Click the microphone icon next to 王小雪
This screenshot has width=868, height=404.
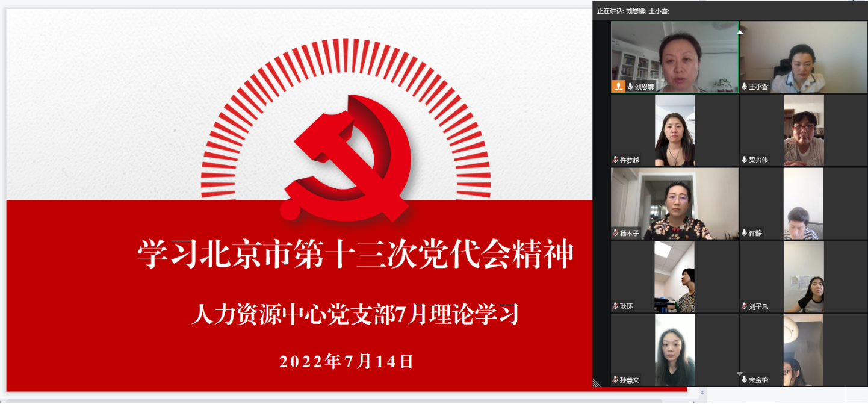[745, 87]
